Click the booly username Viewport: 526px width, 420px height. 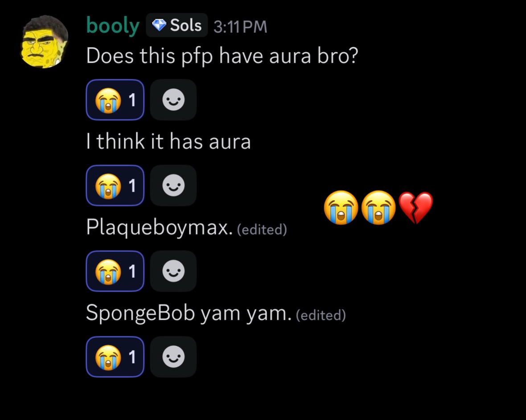pyautogui.click(x=113, y=26)
